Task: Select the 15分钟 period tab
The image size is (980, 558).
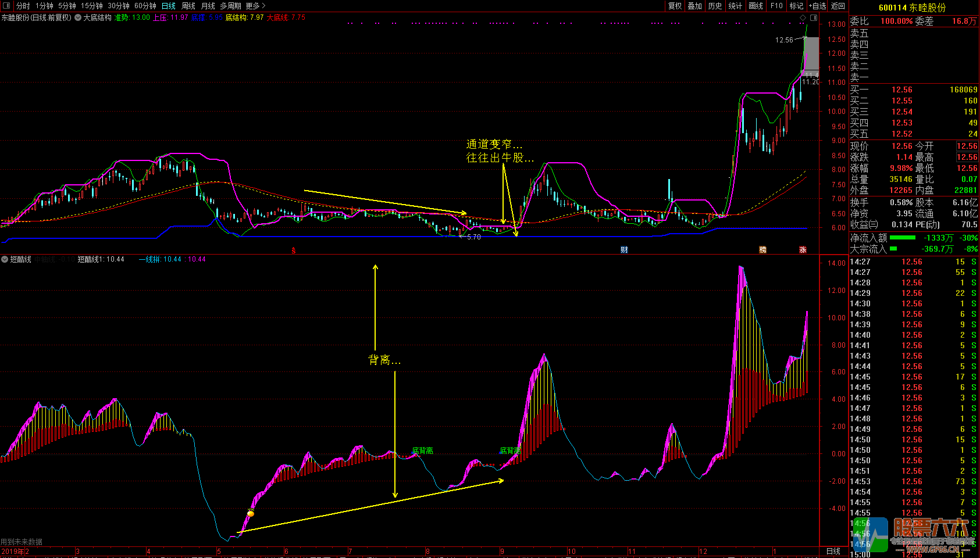Action: point(92,6)
